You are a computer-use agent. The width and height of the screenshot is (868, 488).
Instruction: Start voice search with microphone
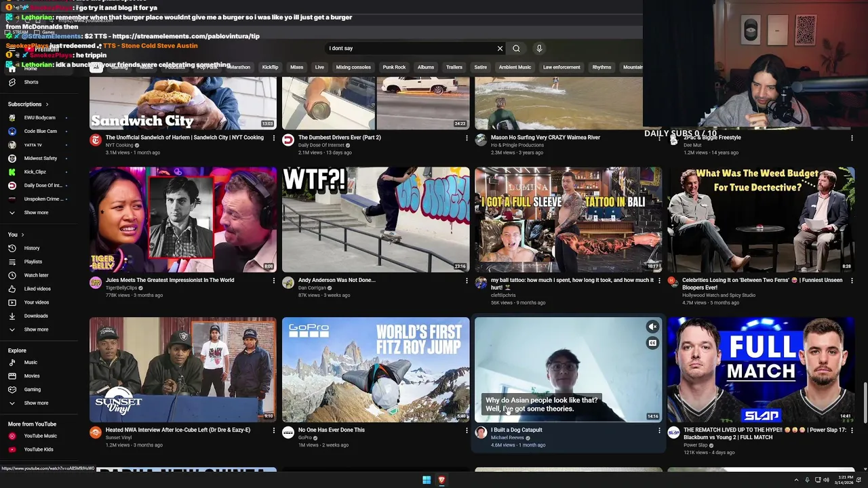click(539, 48)
